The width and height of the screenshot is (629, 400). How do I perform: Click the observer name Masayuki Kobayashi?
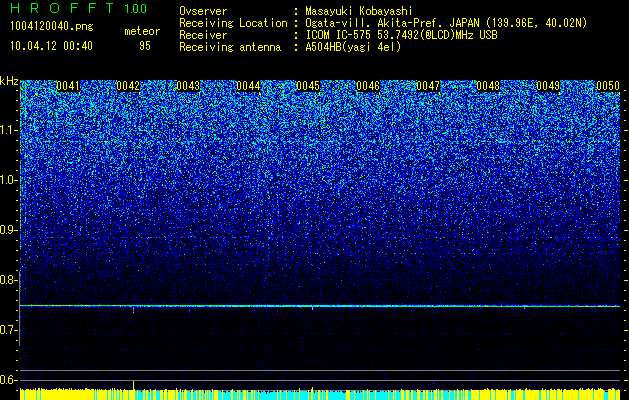coord(359,11)
